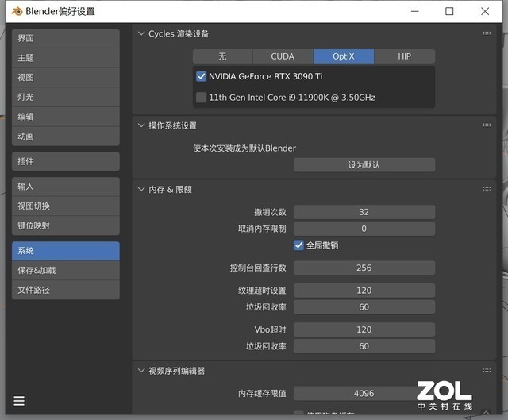
Task: Open the 输入 preferences category
Action: (66, 187)
